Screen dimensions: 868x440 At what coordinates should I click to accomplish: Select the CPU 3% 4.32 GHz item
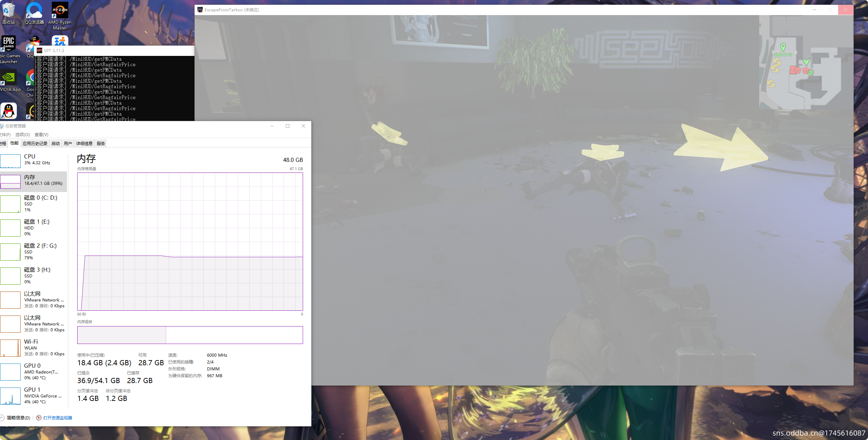(34, 161)
